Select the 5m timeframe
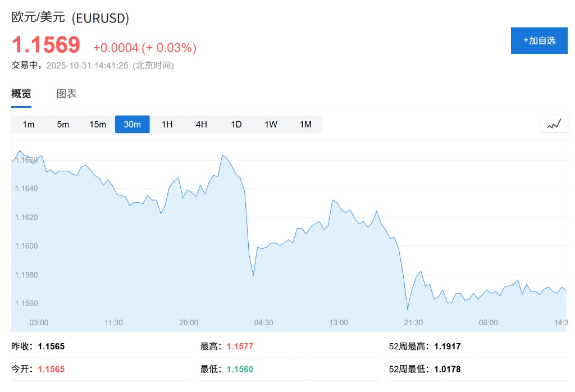The height and width of the screenshot is (392, 575). (63, 124)
